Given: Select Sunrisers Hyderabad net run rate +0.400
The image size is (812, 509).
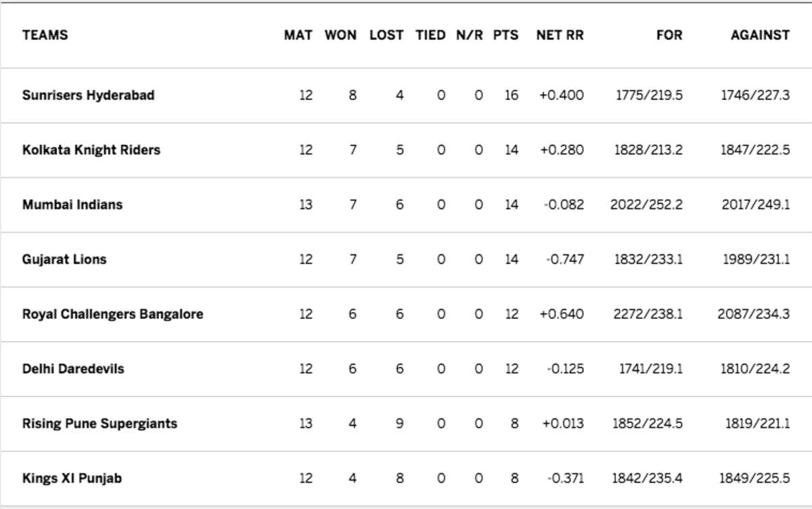Looking at the screenshot, I should point(562,95).
